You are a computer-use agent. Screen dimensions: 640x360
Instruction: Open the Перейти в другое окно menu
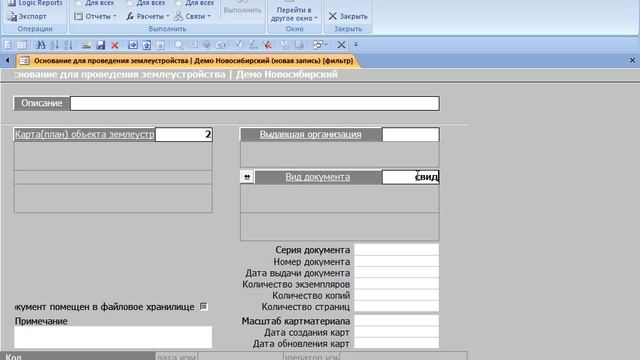tap(294, 13)
